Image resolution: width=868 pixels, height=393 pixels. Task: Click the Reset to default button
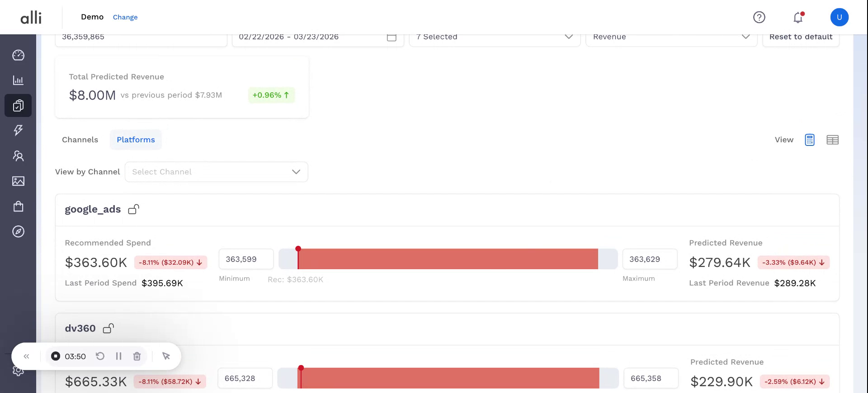[801, 37]
